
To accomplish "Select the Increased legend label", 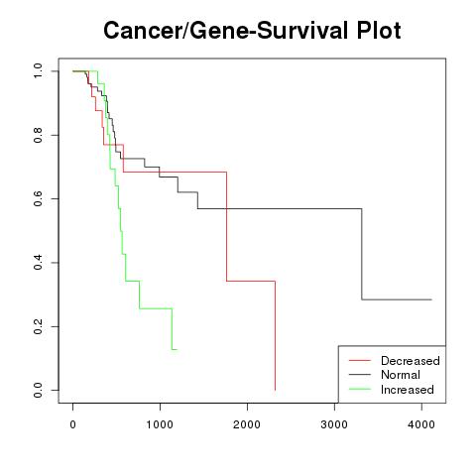I will pyautogui.click(x=408, y=390).
